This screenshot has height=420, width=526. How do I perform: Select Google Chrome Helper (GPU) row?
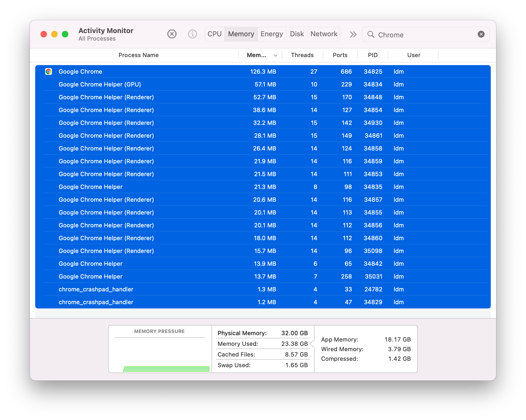pyautogui.click(x=263, y=84)
